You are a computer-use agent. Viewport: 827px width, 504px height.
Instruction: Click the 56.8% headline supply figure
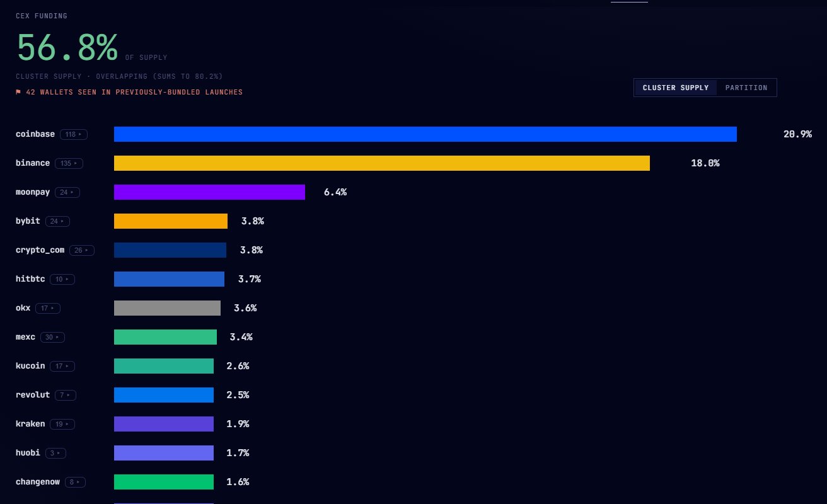click(67, 47)
